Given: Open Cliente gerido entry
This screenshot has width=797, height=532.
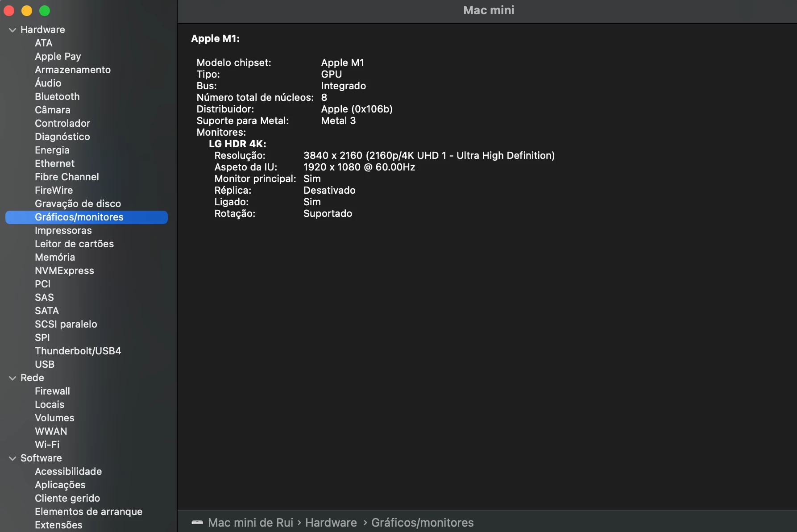Looking at the screenshot, I should click(67, 499).
